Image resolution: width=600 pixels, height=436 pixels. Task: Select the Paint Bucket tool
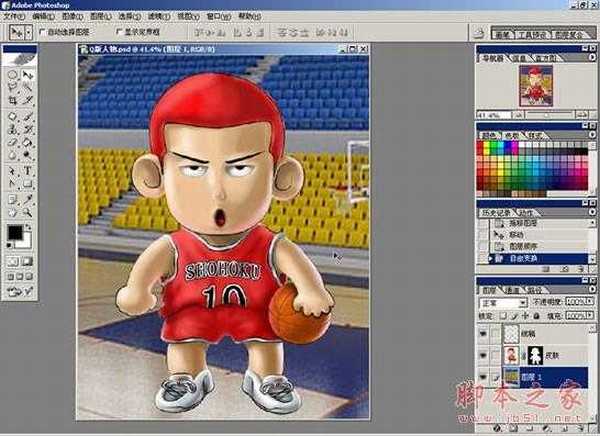tap(27, 143)
